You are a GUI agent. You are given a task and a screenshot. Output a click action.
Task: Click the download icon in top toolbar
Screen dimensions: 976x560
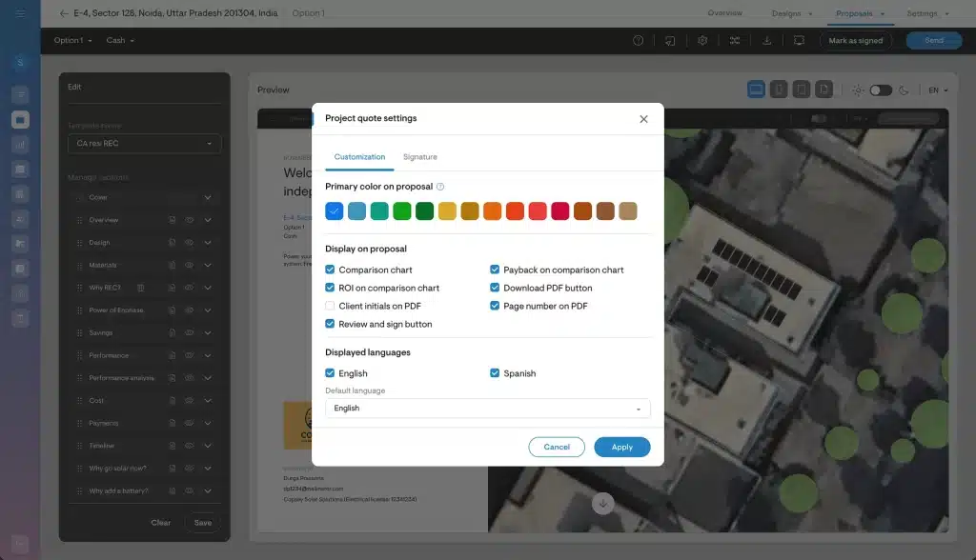click(767, 41)
